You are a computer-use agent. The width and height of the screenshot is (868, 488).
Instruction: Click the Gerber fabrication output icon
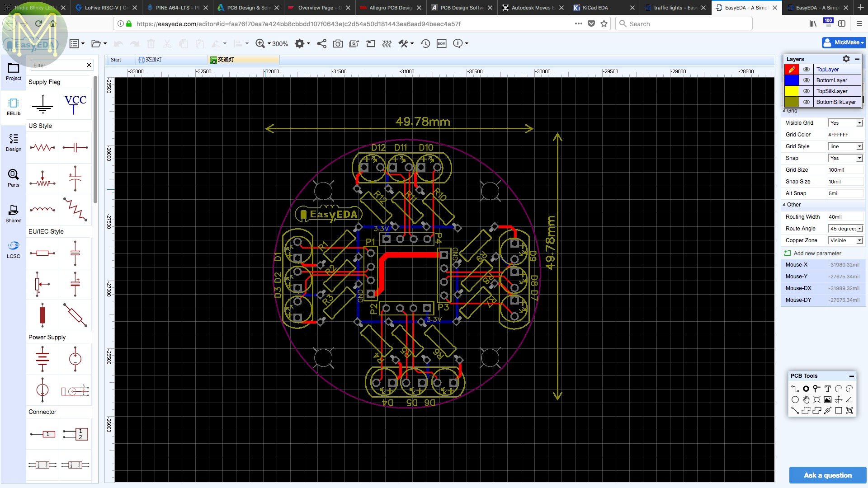354,43
